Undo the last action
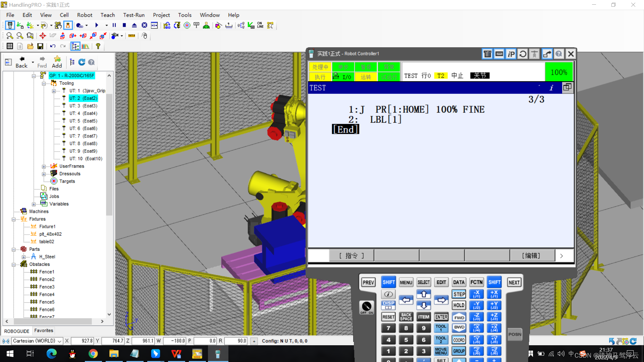 tap(53, 46)
